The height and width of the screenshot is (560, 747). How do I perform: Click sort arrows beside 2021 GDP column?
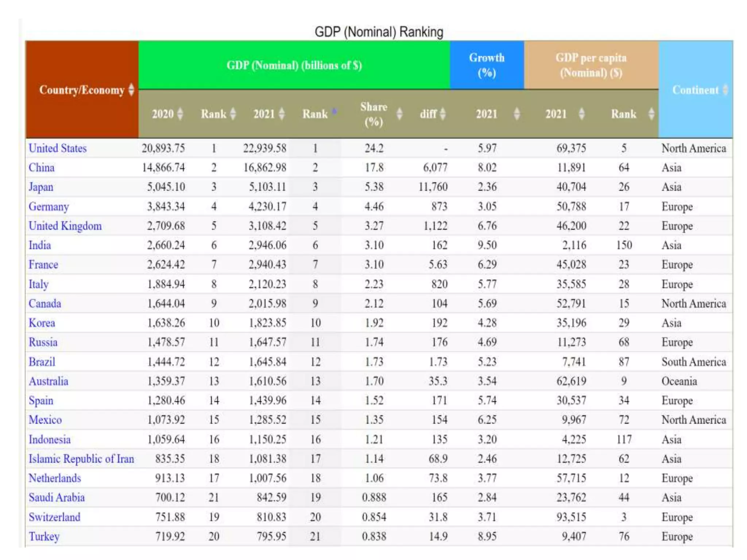click(x=281, y=114)
